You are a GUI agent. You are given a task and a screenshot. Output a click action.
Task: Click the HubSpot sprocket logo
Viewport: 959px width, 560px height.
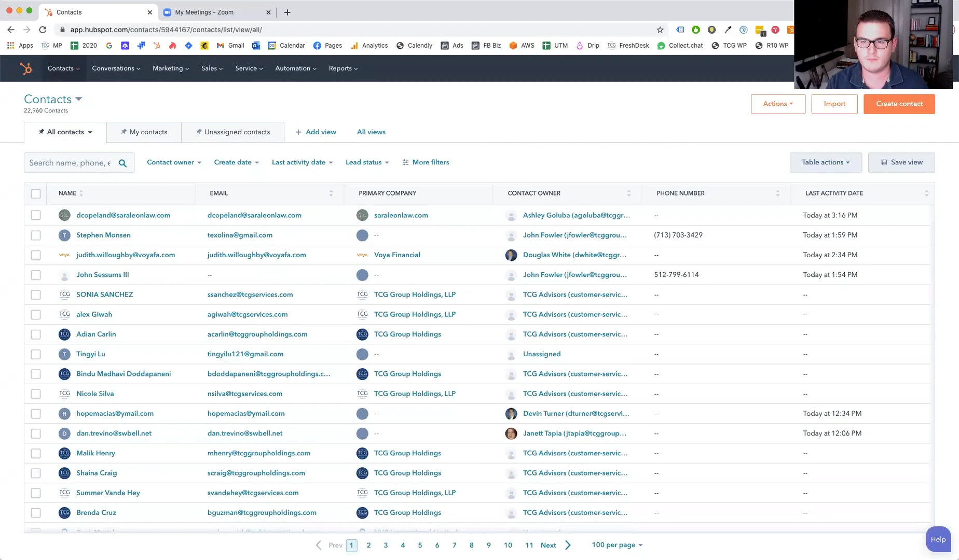pos(25,68)
